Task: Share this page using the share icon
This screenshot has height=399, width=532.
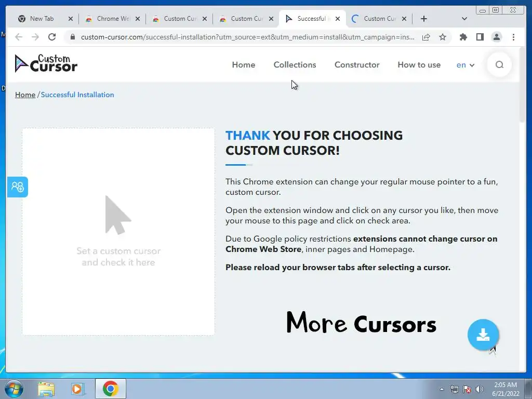Action: 426,37
